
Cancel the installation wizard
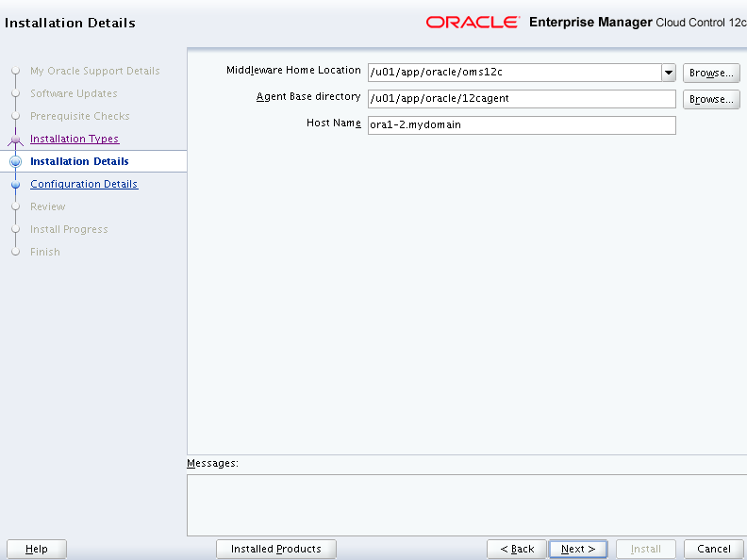coord(713,549)
